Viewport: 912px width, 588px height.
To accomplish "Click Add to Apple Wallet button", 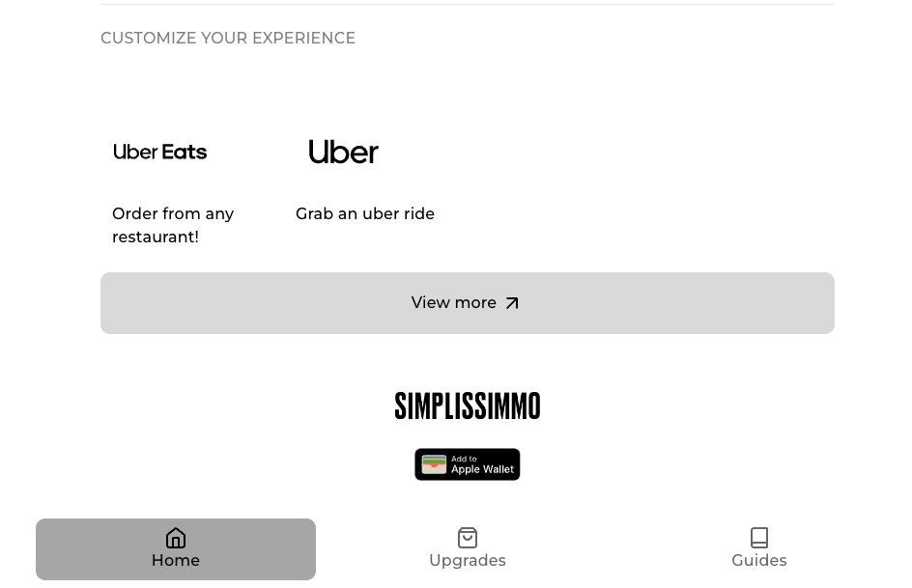I will tap(468, 464).
